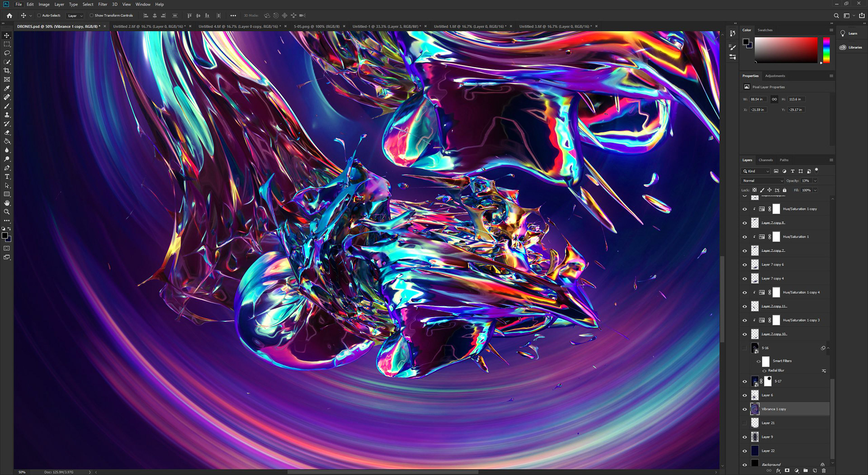Show the hidden Layer 21

point(745,423)
